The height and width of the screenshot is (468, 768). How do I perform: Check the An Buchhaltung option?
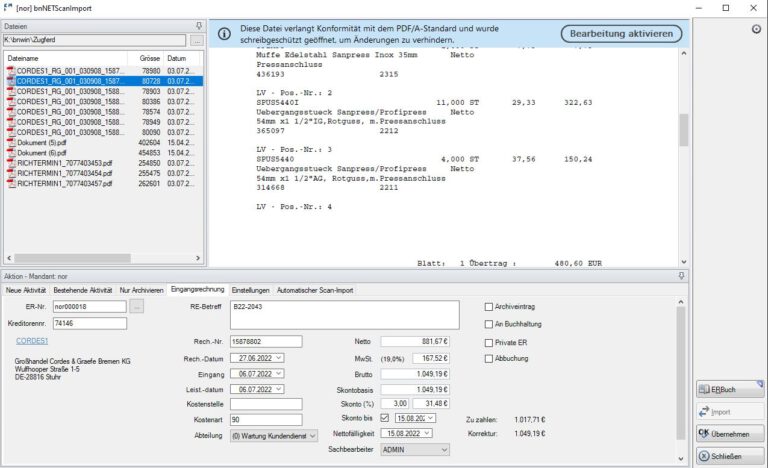(489, 324)
